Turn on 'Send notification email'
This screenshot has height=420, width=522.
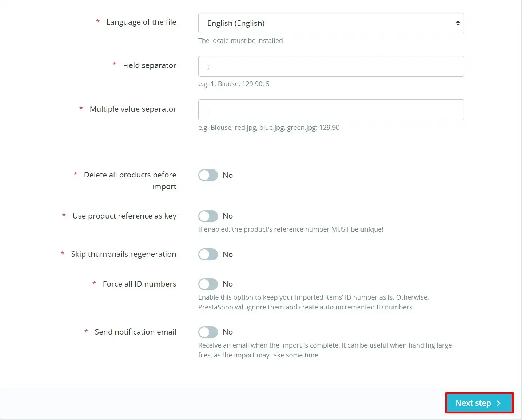point(208,332)
